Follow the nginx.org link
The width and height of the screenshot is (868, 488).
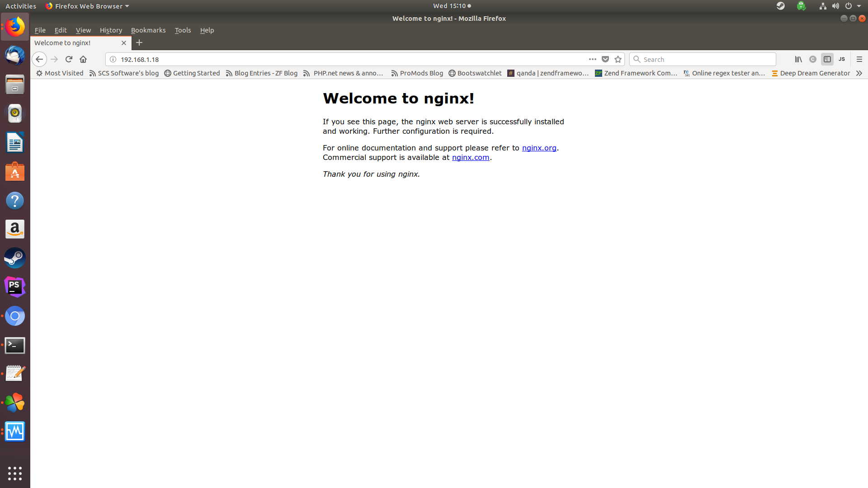[539, 148]
